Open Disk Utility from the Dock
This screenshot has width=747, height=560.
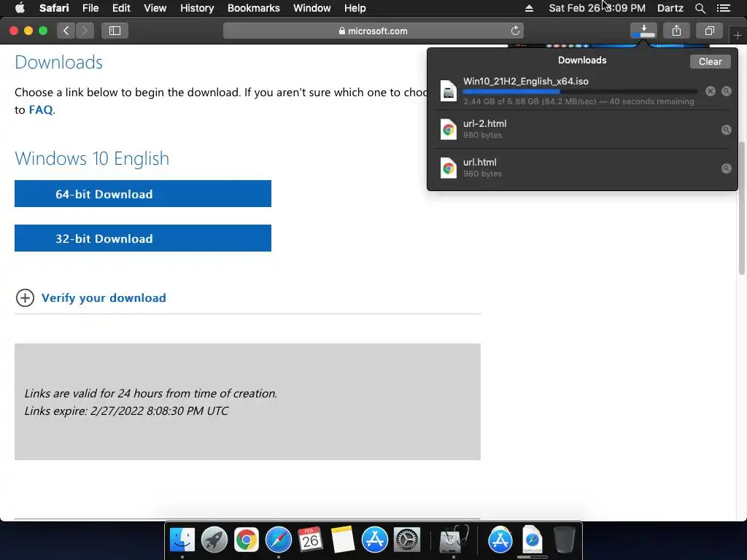[x=453, y=540]
